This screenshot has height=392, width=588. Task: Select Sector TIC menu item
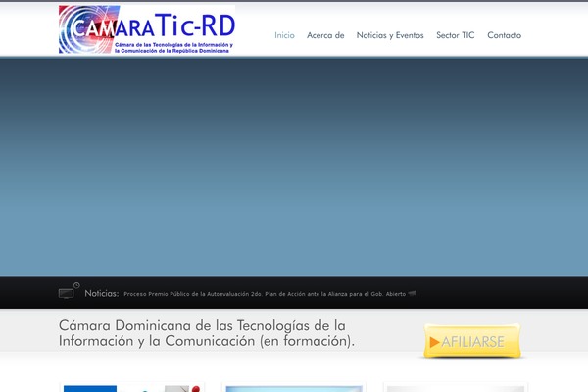[x=456, y=35]
